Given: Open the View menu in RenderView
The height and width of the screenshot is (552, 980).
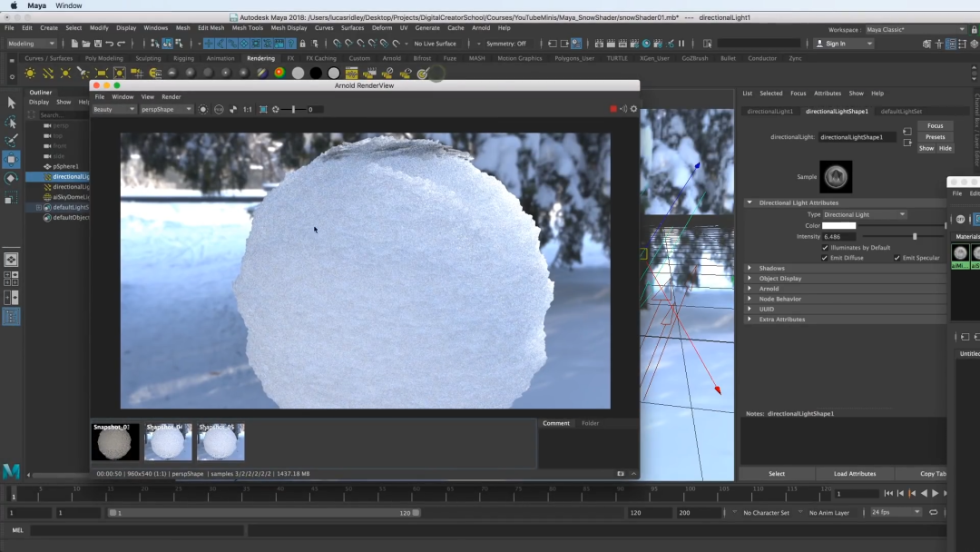Looking at the screenshot, I should [148, 97].
